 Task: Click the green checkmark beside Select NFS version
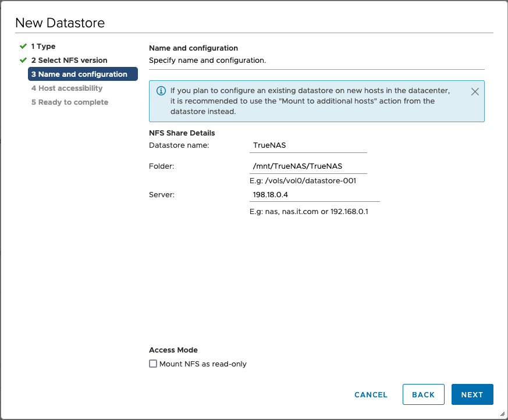23,60
